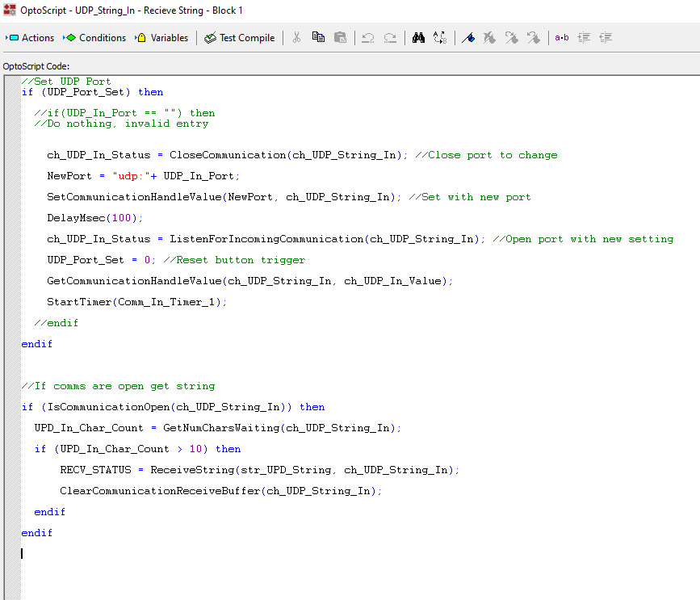Click the 'OptoScript Code:' label
The height and width of the screenshot is (600, 700).
[x=36, y=66]
